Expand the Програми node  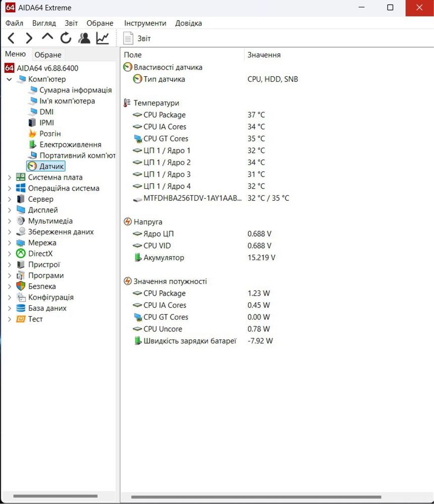(x=9, y=276)
